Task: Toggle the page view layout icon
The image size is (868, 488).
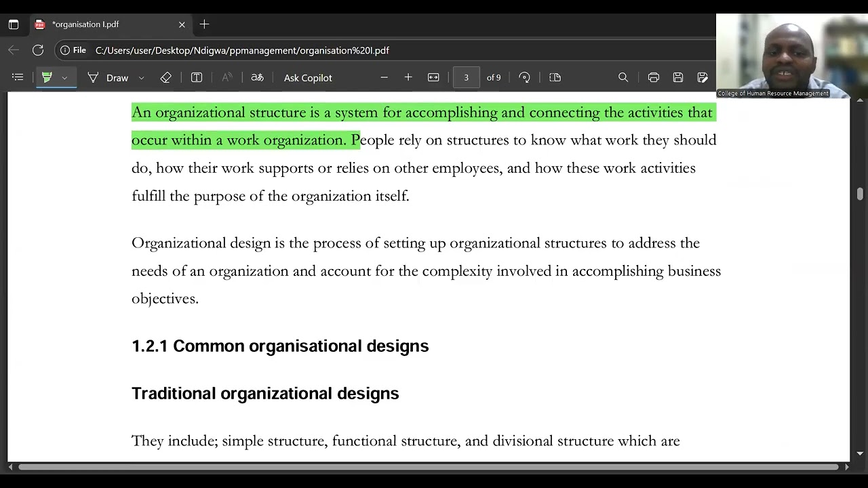Action: (555, 78)
